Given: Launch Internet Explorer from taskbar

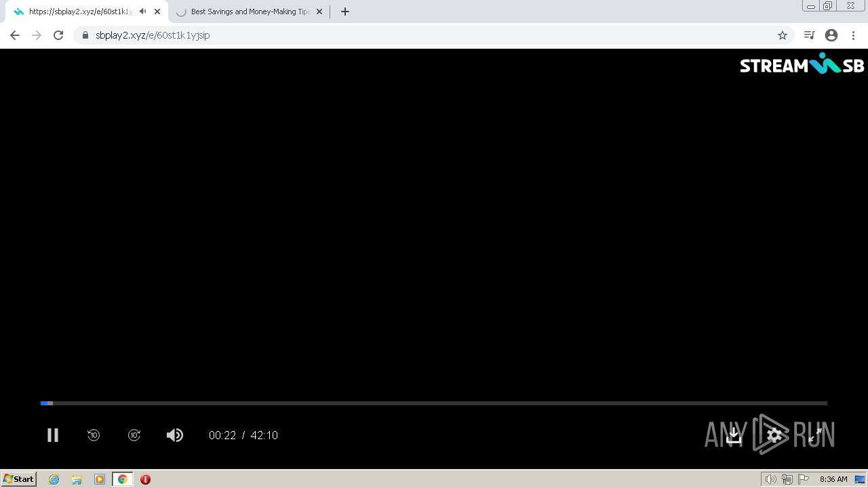Looking at the screenshot, I should pos(54,479).
